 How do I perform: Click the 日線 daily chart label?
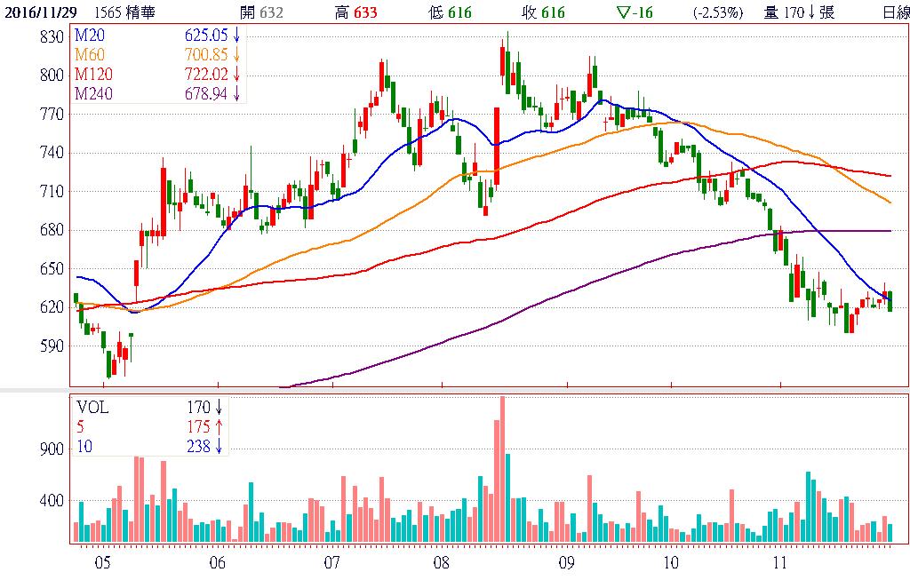[x=896, y=12]
